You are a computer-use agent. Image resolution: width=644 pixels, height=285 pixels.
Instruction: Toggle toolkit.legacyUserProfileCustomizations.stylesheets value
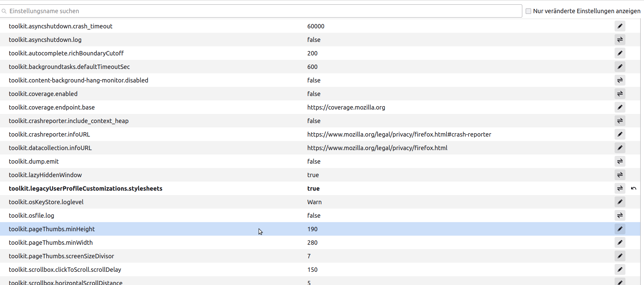[620, 188]
